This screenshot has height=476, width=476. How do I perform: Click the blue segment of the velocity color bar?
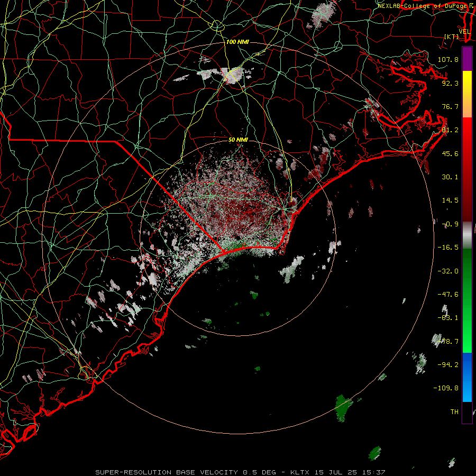point(467,377)
